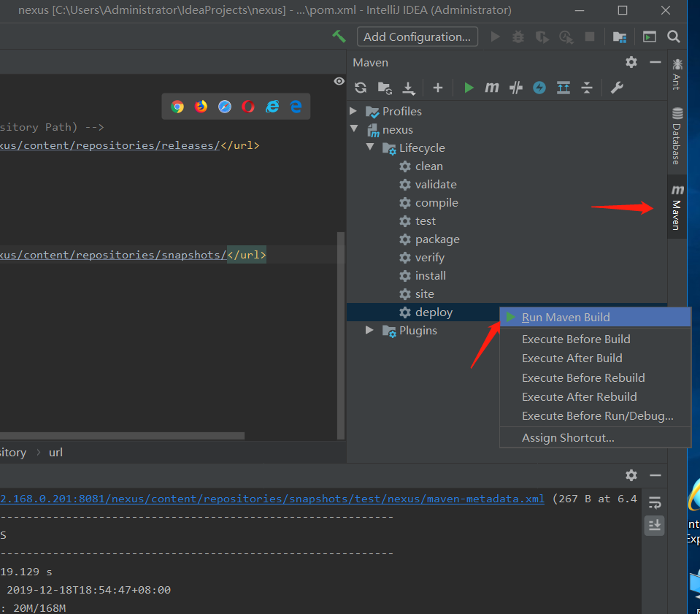
Task: Open pom.xml in Chrome browser
Action: pos(177,107)
